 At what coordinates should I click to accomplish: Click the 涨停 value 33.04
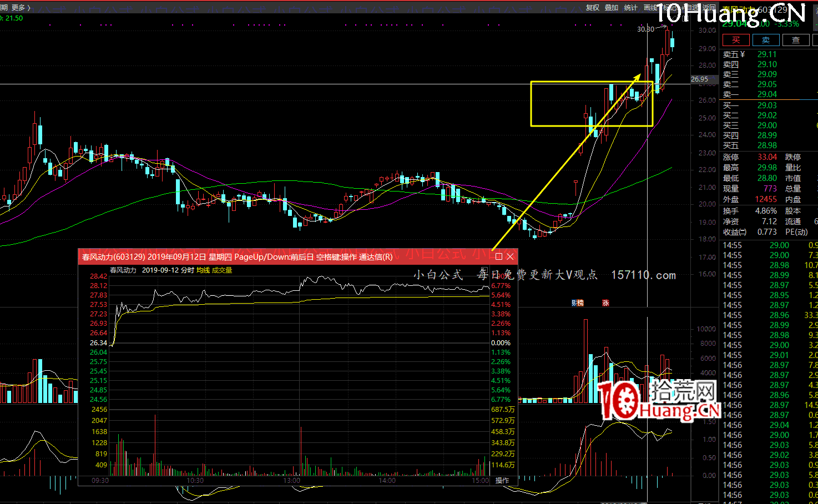point(767,157)
